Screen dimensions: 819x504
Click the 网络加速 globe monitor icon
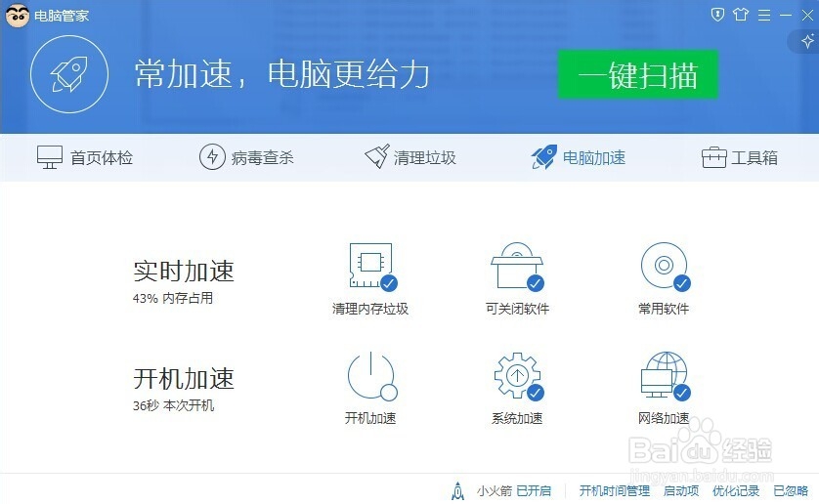(664, 375)
